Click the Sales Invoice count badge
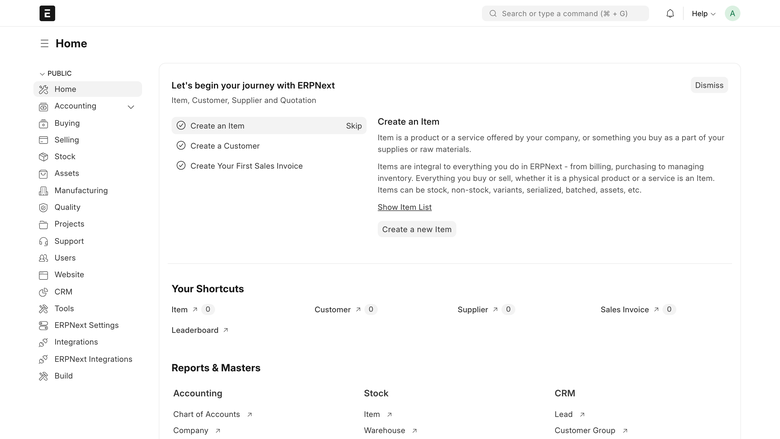The image size is (780, 439). pyautogui.click(x=669, y=309)
